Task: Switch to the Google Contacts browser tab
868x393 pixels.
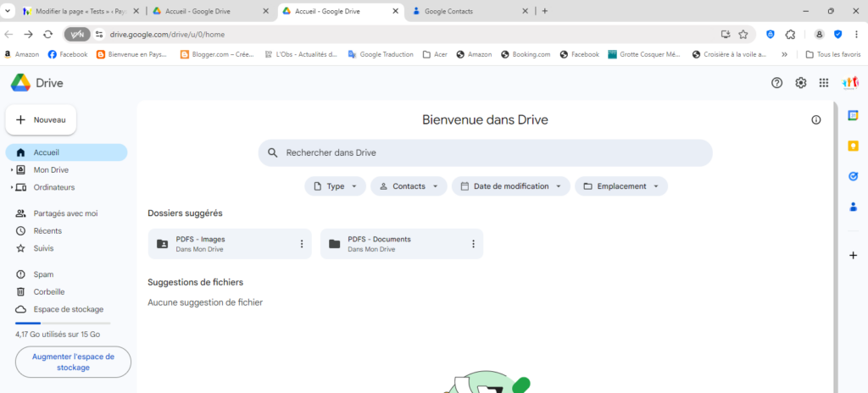Action: click(466, 11)
